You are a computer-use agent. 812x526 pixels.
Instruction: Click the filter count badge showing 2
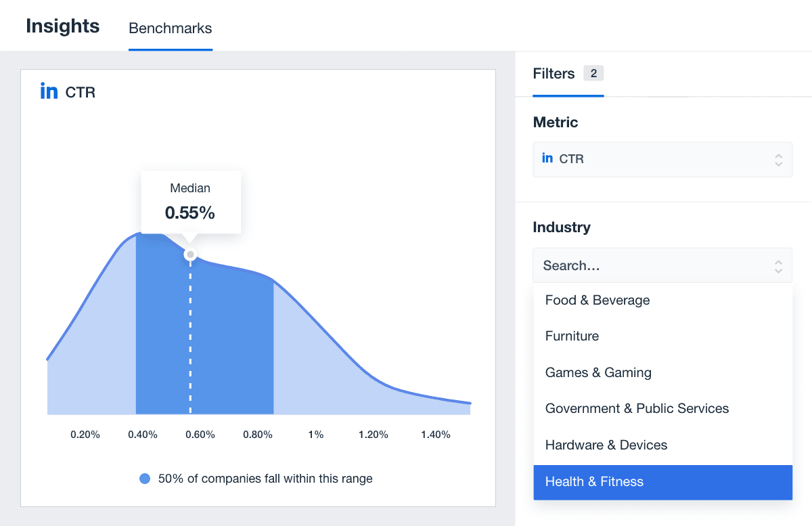595,73
